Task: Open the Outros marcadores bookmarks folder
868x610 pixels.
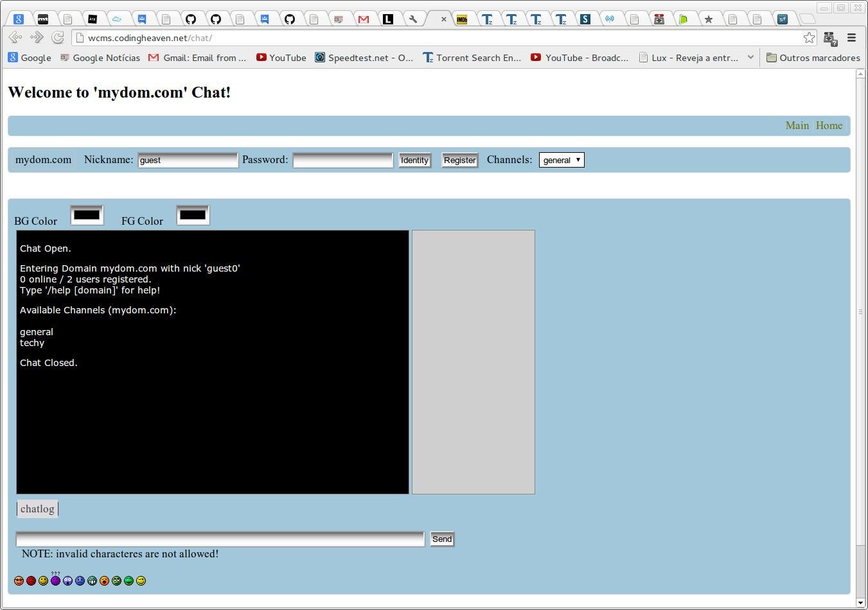Action: pyautogui.click(x=813, y=57)
